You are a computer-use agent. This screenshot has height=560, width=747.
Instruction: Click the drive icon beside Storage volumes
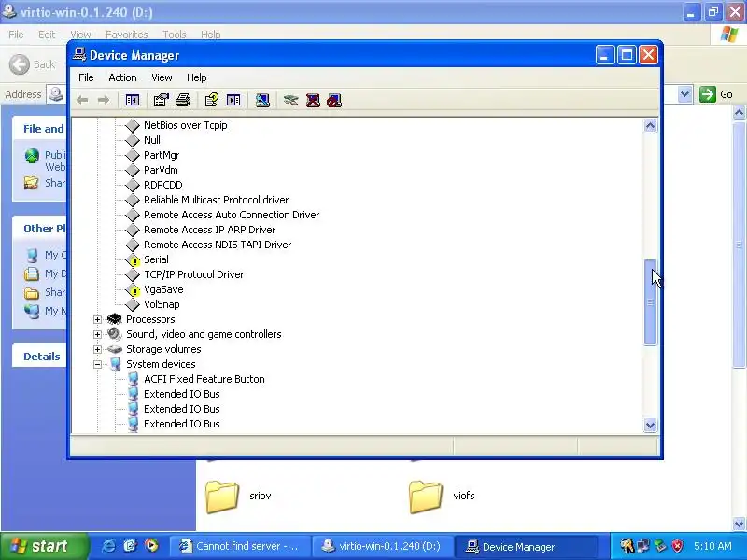[x=114, y=349]
